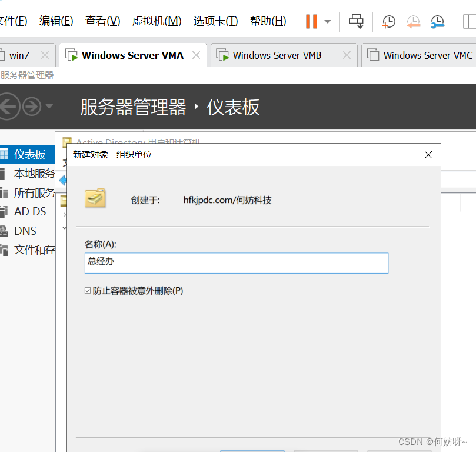Click the send Ctrl+Alt+Del toolbar icon
476x452 pixels.
coord(356,22)
